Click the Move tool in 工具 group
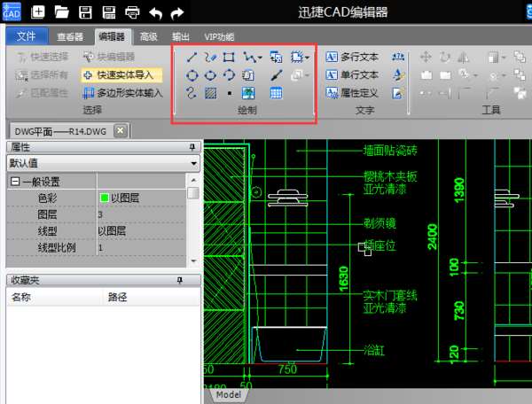 (426, 57)
